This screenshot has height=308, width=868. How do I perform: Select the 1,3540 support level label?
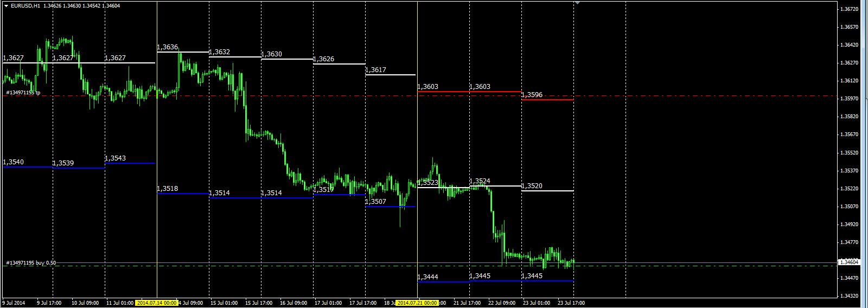(14, 162)
